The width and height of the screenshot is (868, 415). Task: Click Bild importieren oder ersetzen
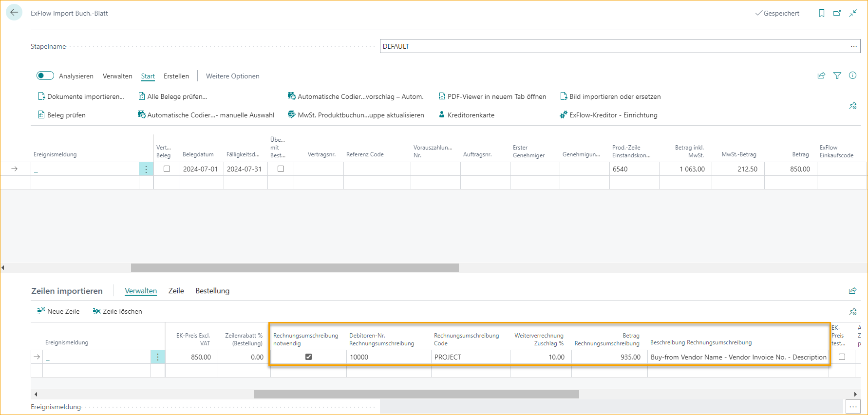[610, 96]
